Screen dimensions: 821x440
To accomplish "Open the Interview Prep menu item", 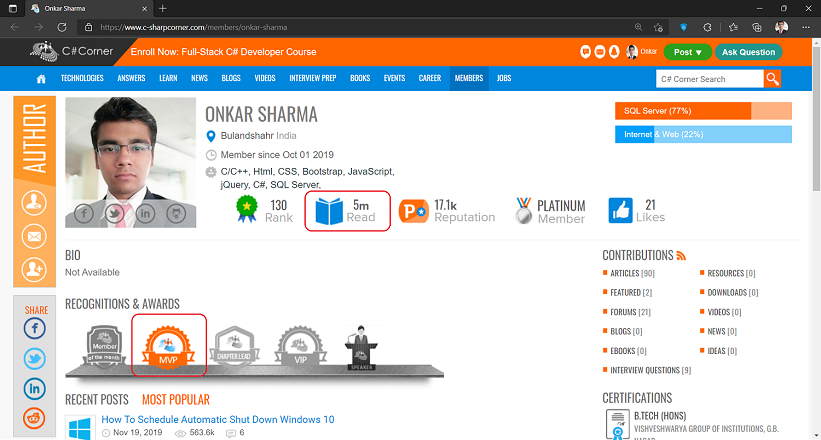I will 313,78.
